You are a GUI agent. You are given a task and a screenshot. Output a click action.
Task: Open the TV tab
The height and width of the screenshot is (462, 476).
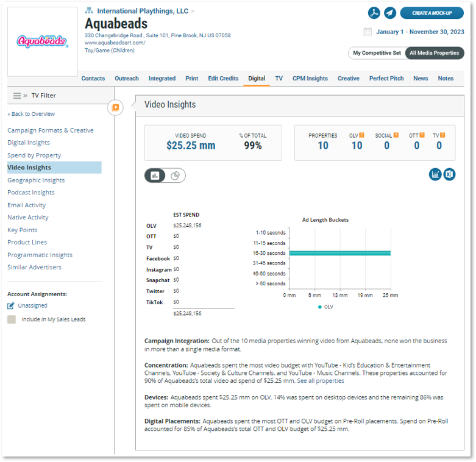click(279, 78)
